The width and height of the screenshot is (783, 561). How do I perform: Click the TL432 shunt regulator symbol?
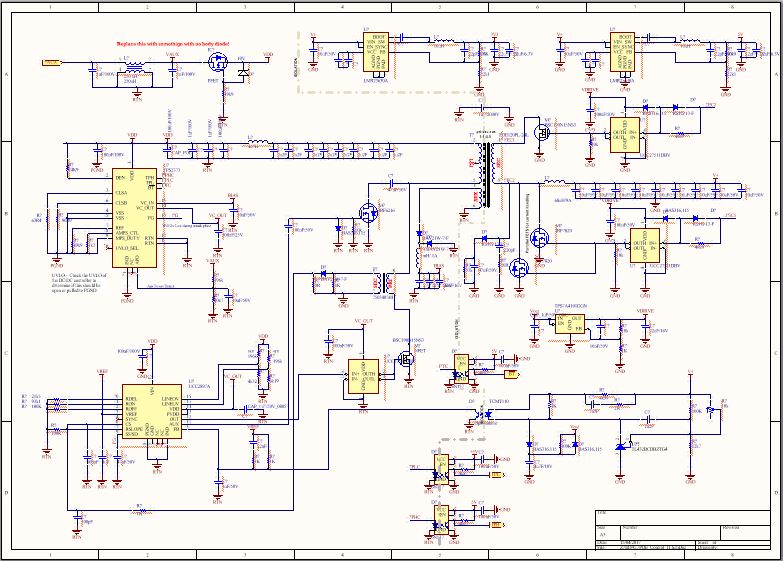click(x=621, y=447)
